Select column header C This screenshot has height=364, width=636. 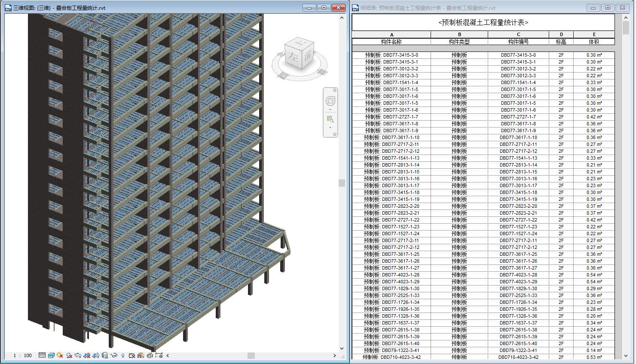(518, 35)
